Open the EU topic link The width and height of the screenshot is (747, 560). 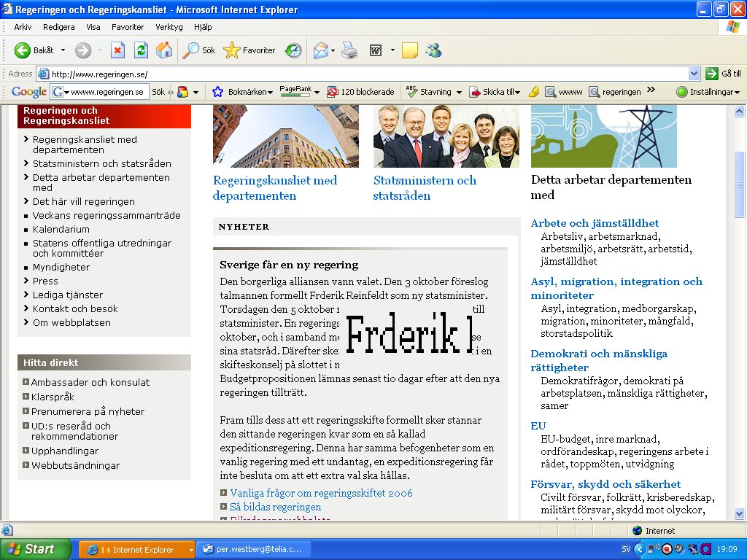click(538, 426)
